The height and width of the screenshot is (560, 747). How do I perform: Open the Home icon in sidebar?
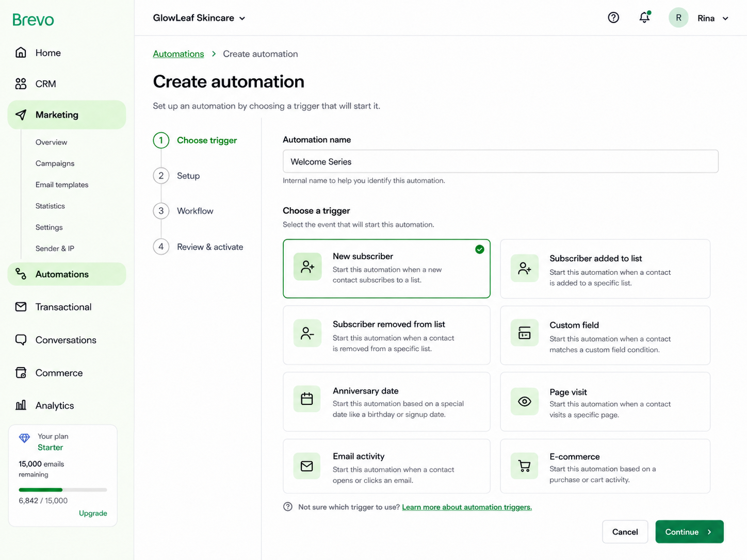pos(21,53)
